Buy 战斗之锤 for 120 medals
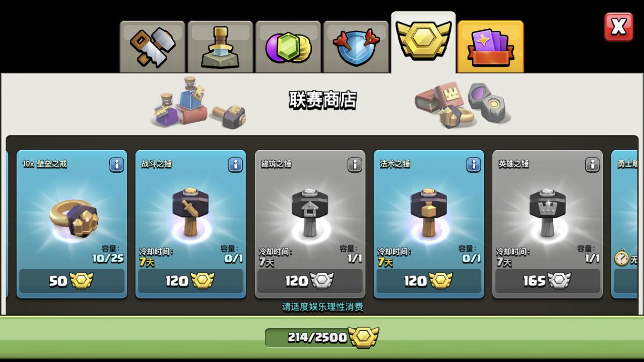The image size is (644, 362). click(x=191, y=281)
